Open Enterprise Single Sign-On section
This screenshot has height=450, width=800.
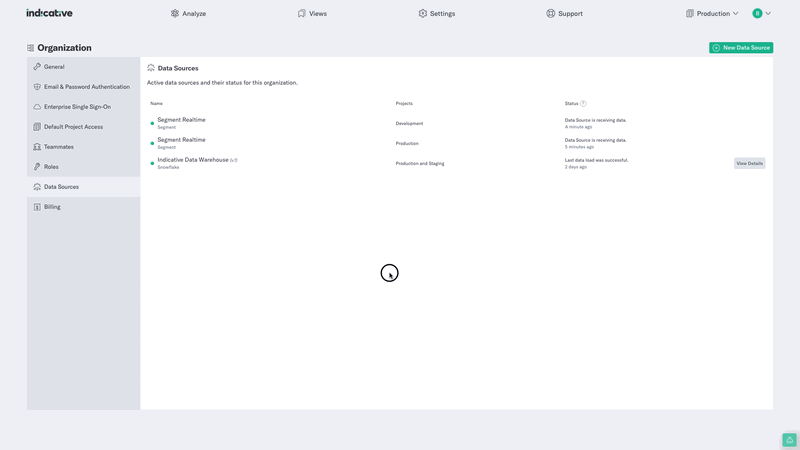pyautogui.click(x=84, y=107)
